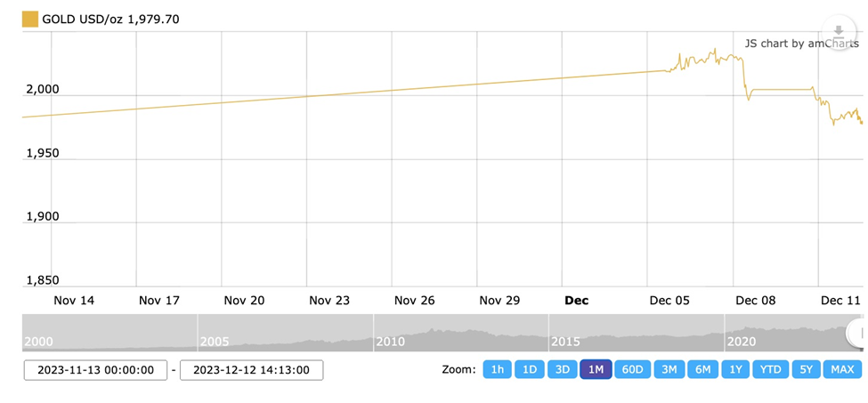The image size is (868, 403).
Task: Zoom the chart to 3M
Action: (669, 369)
